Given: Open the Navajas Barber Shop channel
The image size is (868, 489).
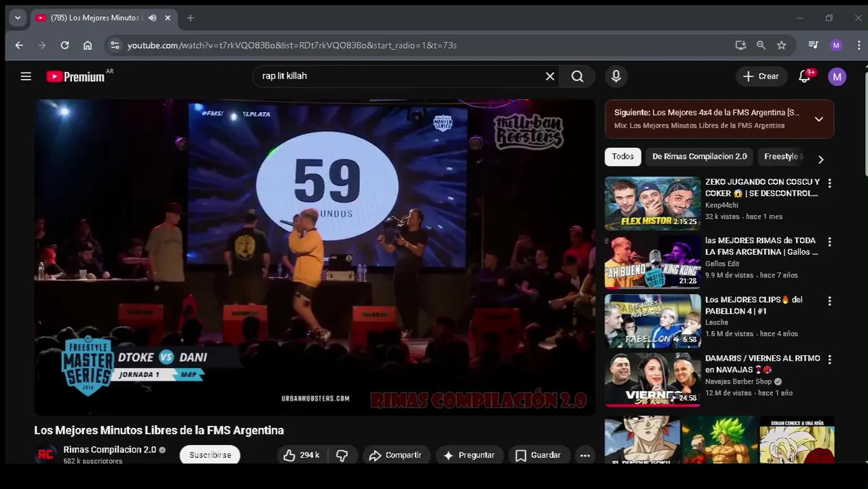Looking at the screenshot, I should tap(738, 382).
